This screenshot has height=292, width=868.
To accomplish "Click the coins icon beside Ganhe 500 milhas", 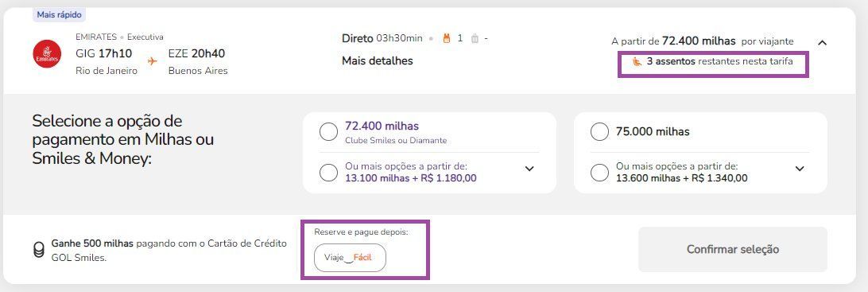I will coord(38,251).
